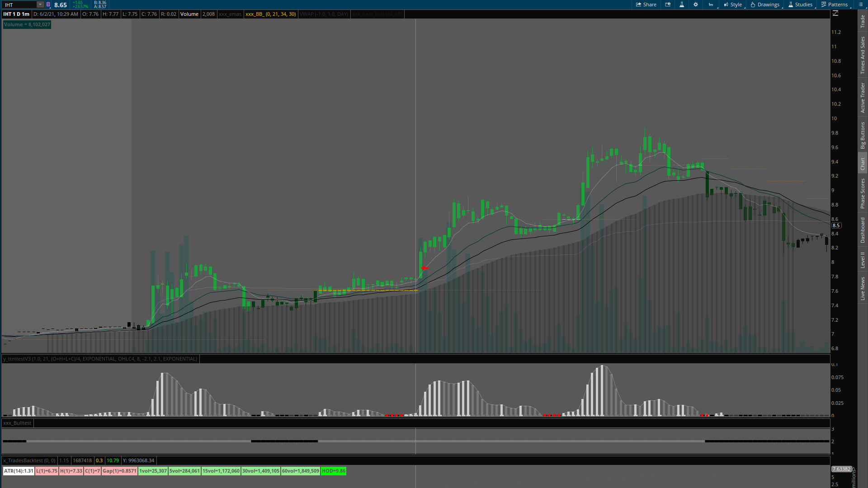Screen dimensions: 868x488
Task: Click the chart settings gear icon
Action: (x=696, y=5)
